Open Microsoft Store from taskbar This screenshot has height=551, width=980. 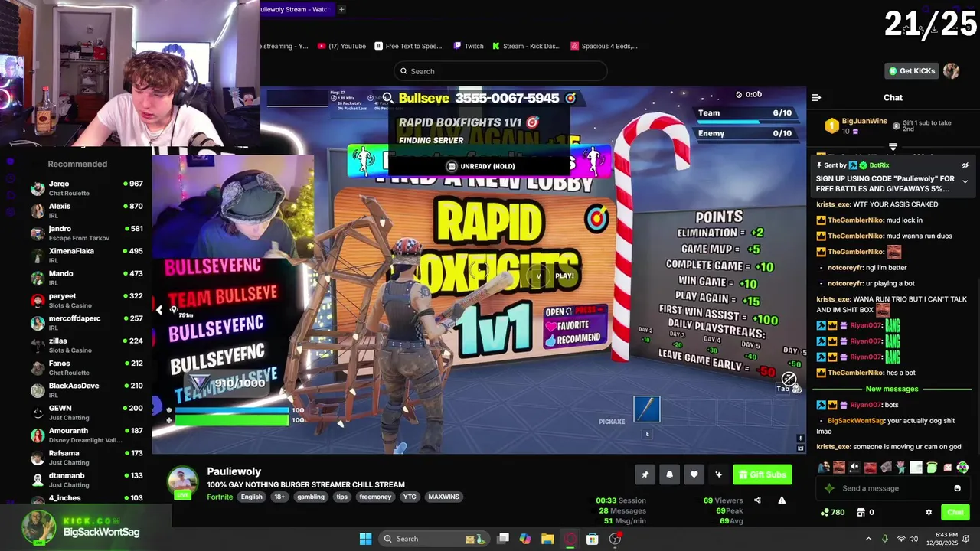592,539
